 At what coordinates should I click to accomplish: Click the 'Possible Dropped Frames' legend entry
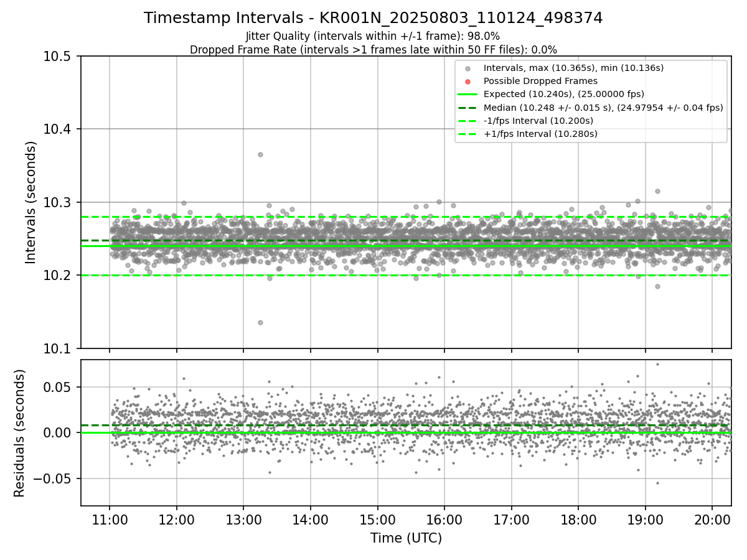click(x=540, y=81)
